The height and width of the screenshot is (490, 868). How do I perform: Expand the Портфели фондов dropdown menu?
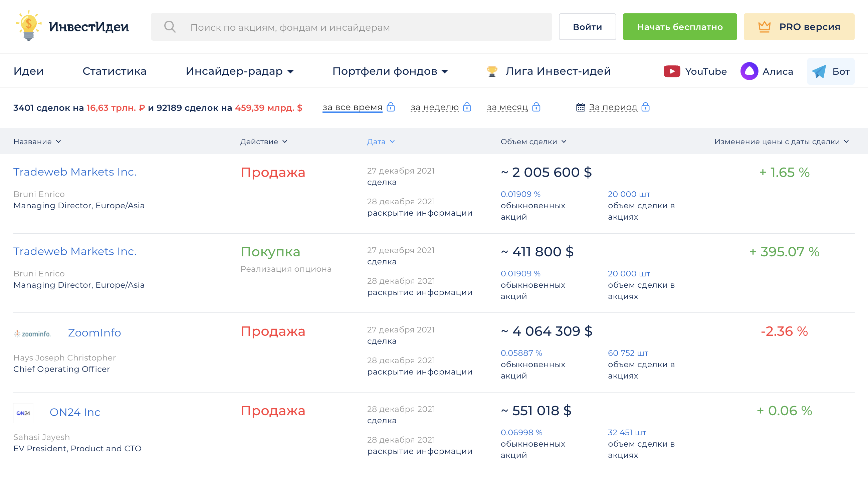pyautogui.click(x=390, y=71)
